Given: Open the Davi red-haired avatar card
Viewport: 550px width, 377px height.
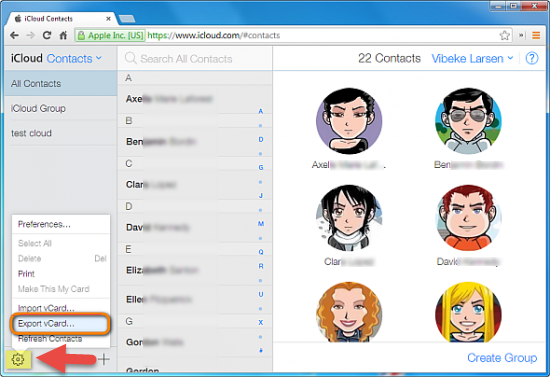Looking at the screenshot, I should 468,218.
